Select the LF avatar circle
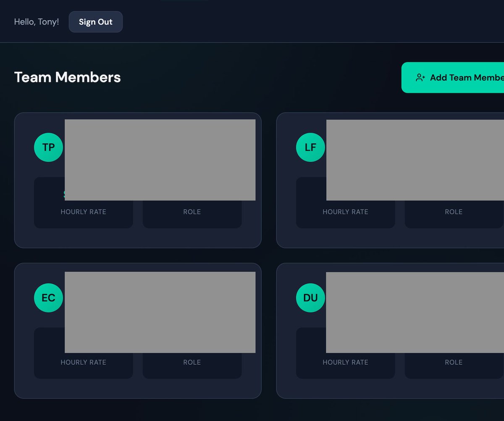The width and height of the screenshot is (504, 421). click(x=310, y=147)
